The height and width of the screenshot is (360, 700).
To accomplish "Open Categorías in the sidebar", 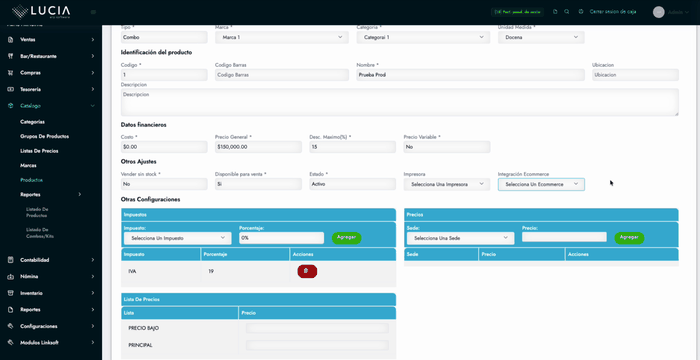I will 33,121.
